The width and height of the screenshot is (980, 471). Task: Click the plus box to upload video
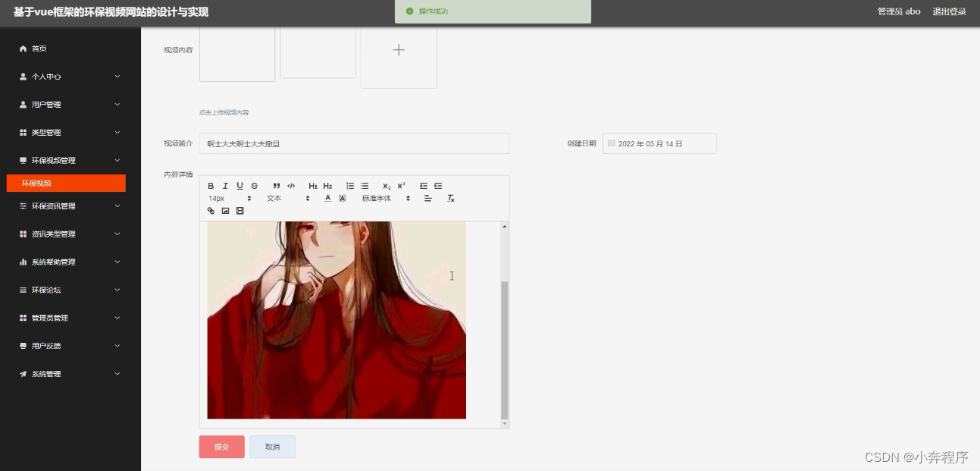(x=399, y=50)
